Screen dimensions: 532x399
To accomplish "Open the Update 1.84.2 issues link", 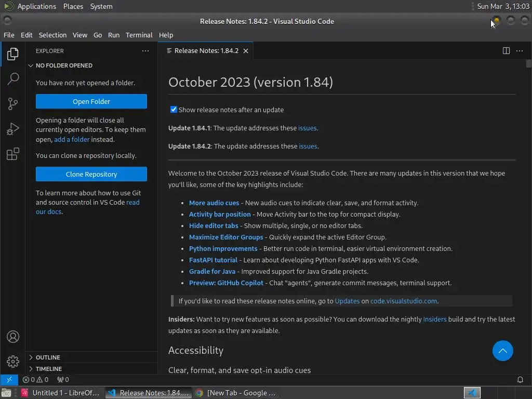I will [x=308, y=146].
